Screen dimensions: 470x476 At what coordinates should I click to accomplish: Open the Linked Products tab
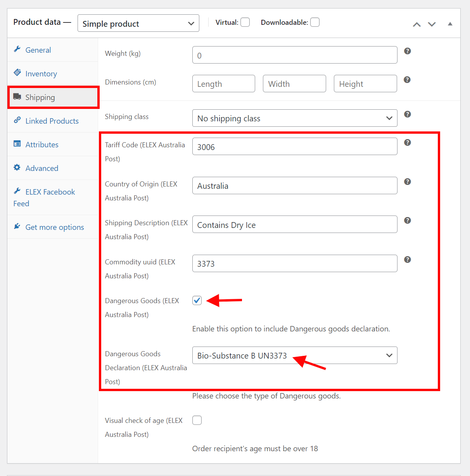tap(53, 121)
